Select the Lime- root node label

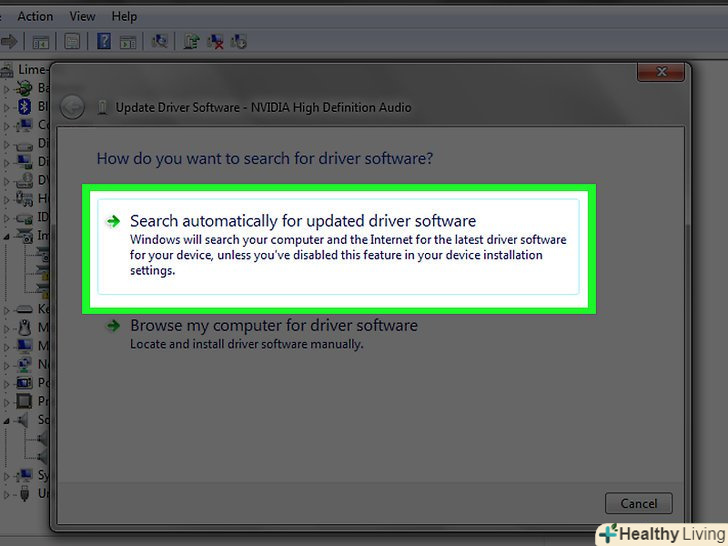[32, 70]
